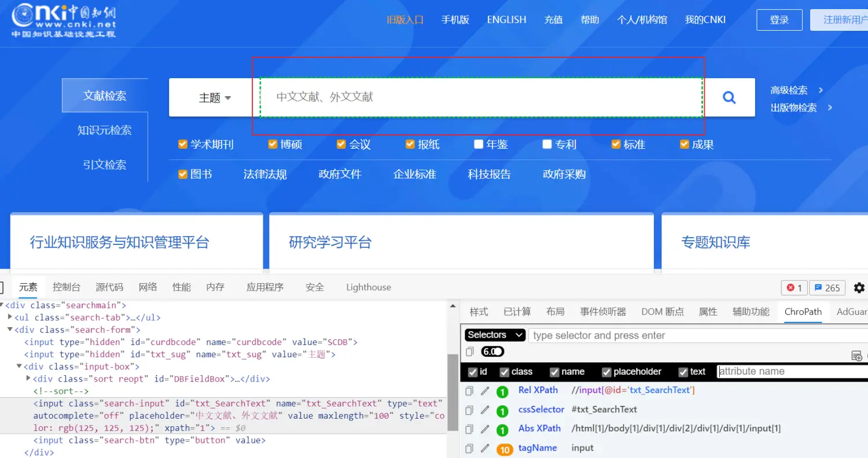Uncheck the 学术期刊 checkbox

pos(183,144)
